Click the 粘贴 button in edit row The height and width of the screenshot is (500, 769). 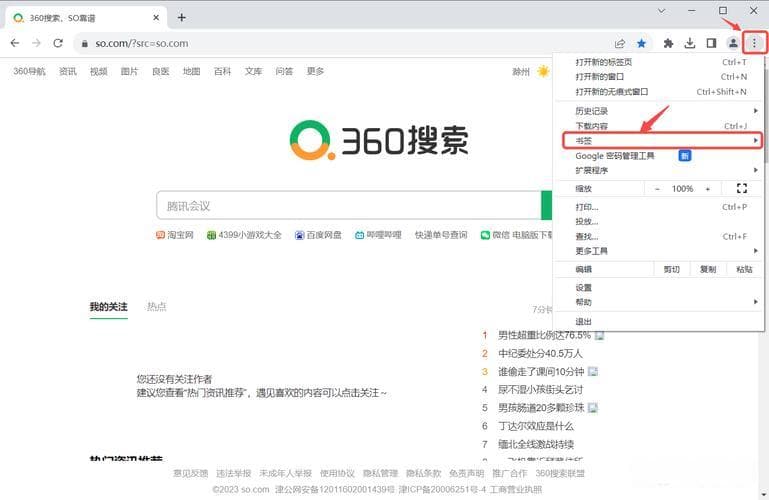(x=744, y=269)
